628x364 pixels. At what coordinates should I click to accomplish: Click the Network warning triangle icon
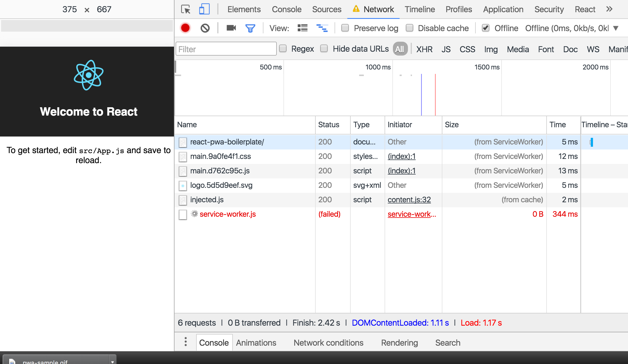(356, 9)
